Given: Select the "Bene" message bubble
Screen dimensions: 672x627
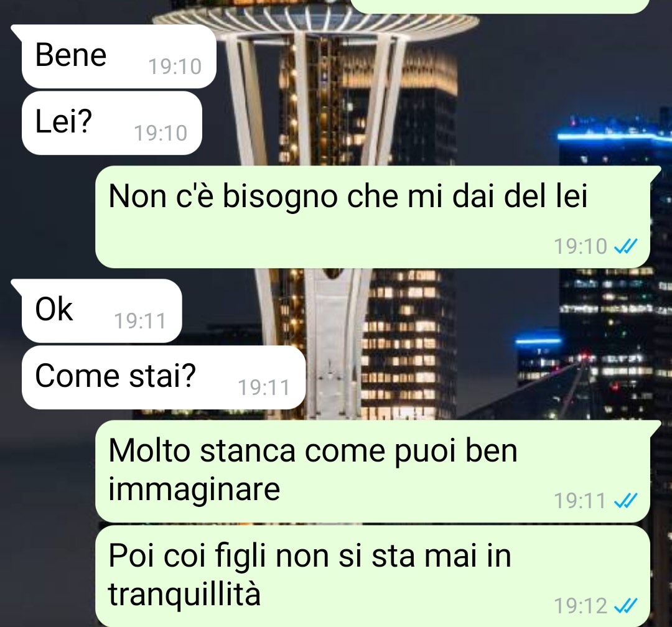Looking at the screenshot, I should point(119,56).
